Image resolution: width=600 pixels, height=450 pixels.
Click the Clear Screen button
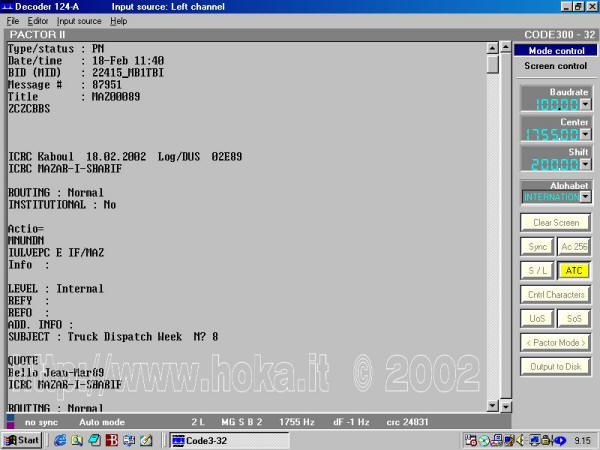tap(556, 223)
